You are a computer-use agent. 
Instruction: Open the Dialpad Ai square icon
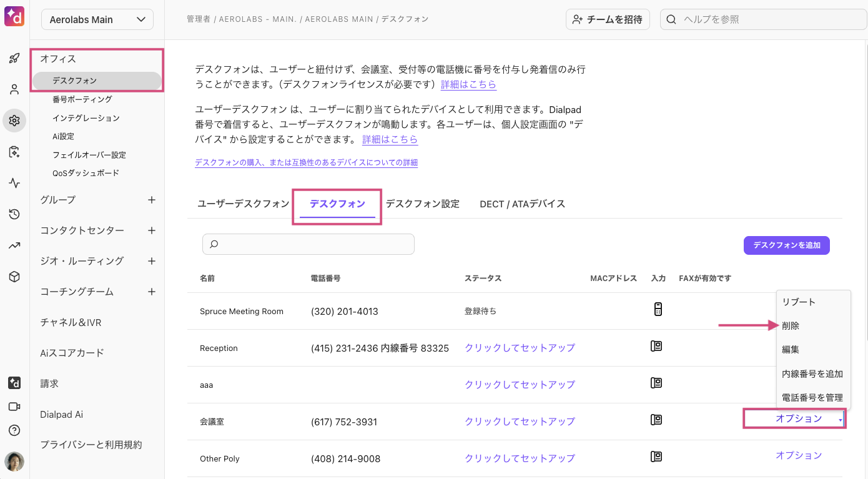[14, 382]
